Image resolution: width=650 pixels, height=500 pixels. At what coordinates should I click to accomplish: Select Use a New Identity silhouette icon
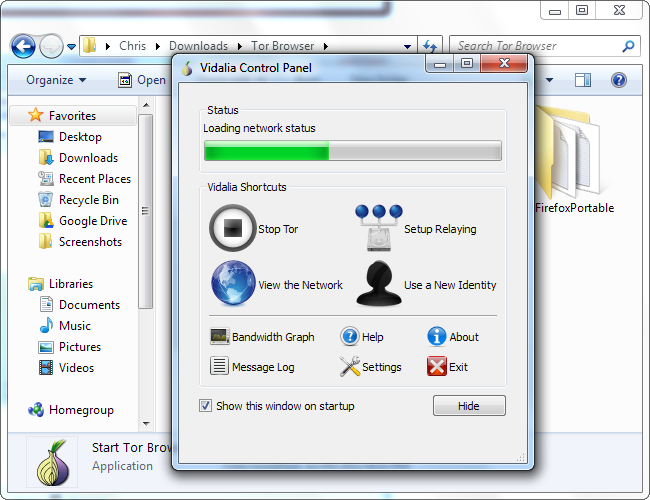[379, 284]
